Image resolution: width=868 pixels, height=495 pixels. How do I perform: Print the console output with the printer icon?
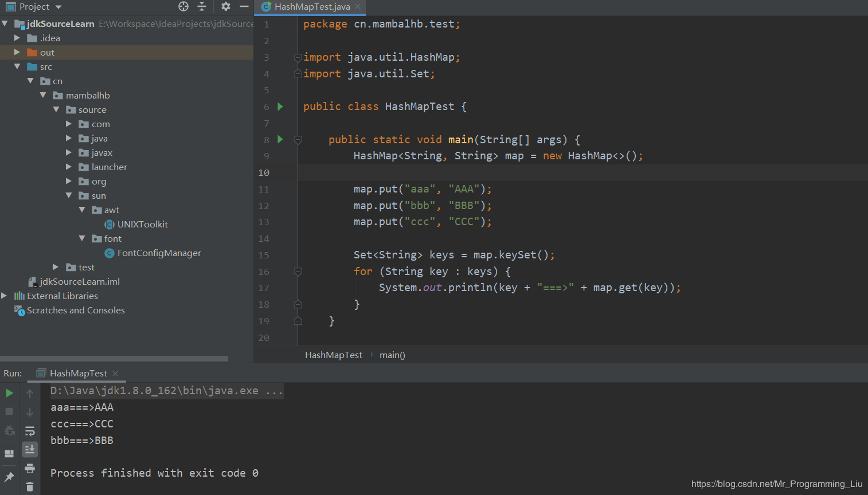30,468
